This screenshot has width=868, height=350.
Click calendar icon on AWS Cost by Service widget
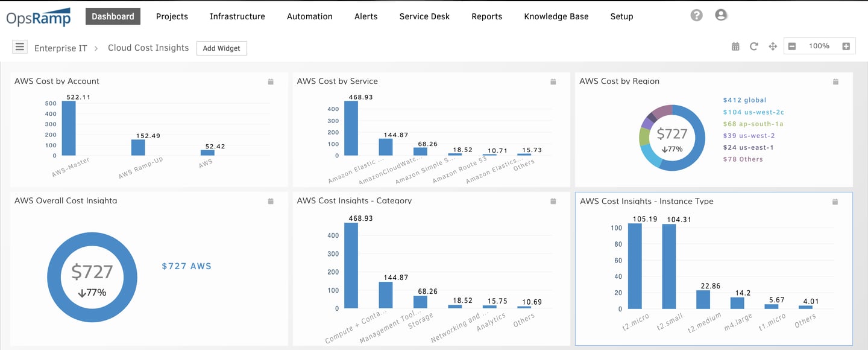point(553,81)
